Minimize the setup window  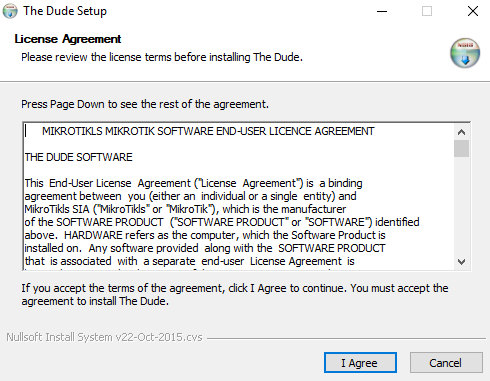382,11
